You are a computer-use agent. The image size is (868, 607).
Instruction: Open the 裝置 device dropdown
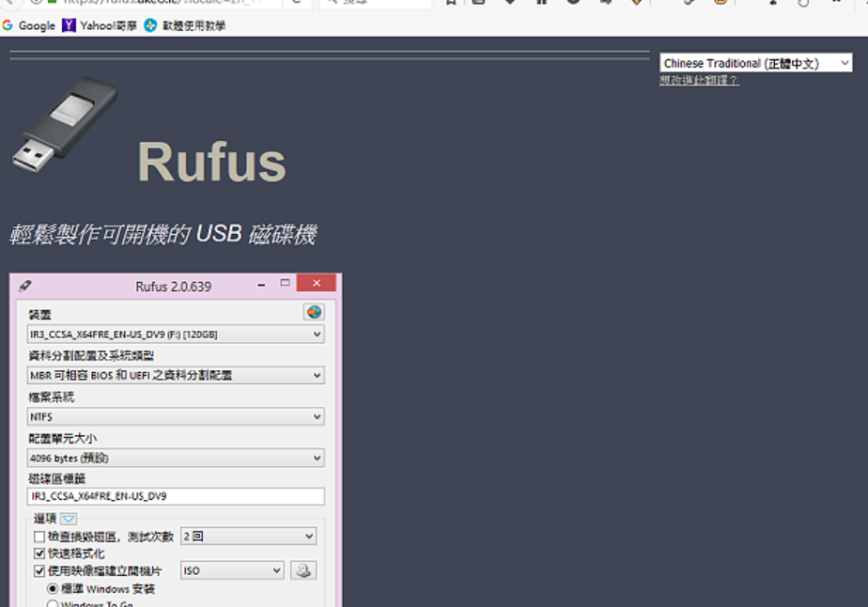point(176,334)
